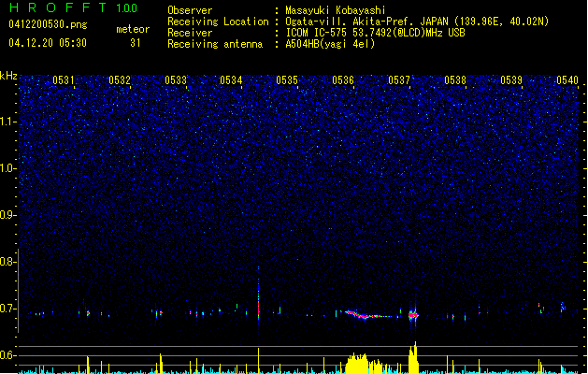Click the meteor count value 31
Screen dimensions: 588x374
pyautogui.click(x=136, y=43)
